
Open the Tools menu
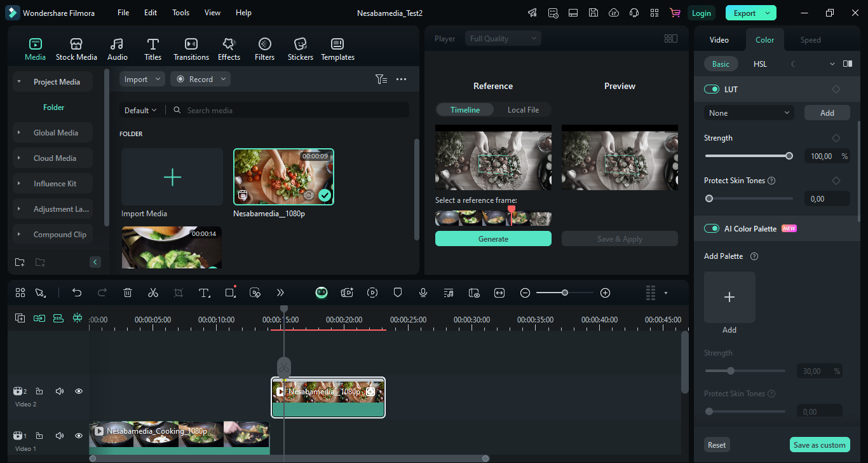pyautogui.click(x=180, y=13)
